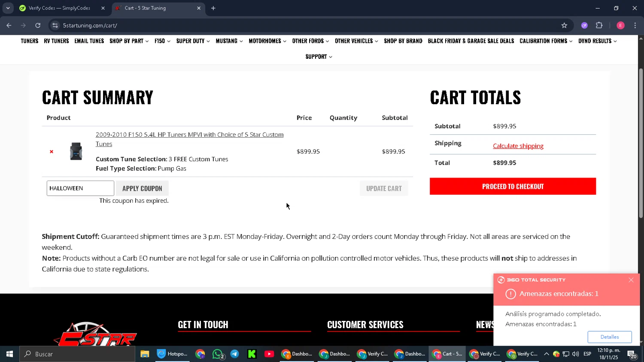This screenshot has height=362, width=644.
Task: Proceed to checkout
Action: pos(513,186)
